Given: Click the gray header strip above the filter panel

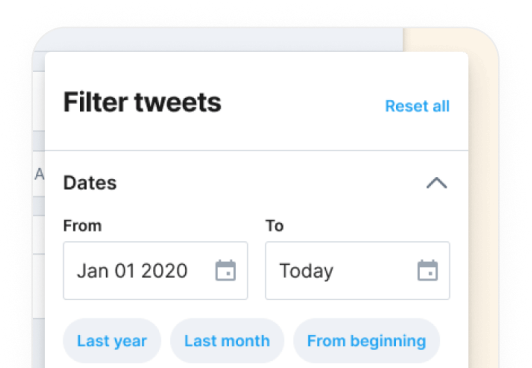Looking at the screenshot, I should [217, 39].
